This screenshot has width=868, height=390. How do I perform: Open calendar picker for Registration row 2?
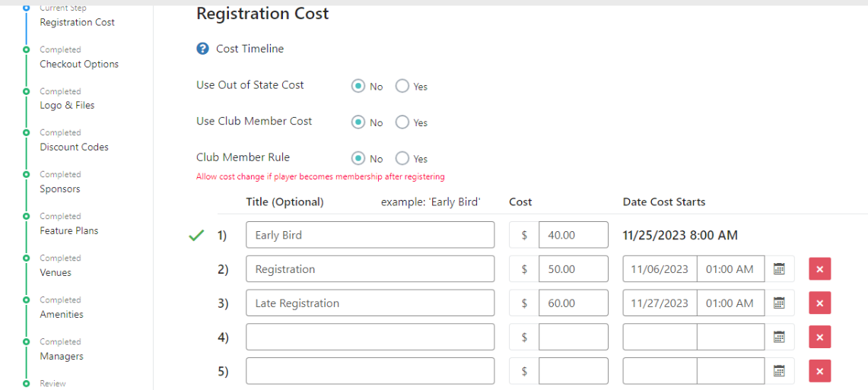point(779,269)
